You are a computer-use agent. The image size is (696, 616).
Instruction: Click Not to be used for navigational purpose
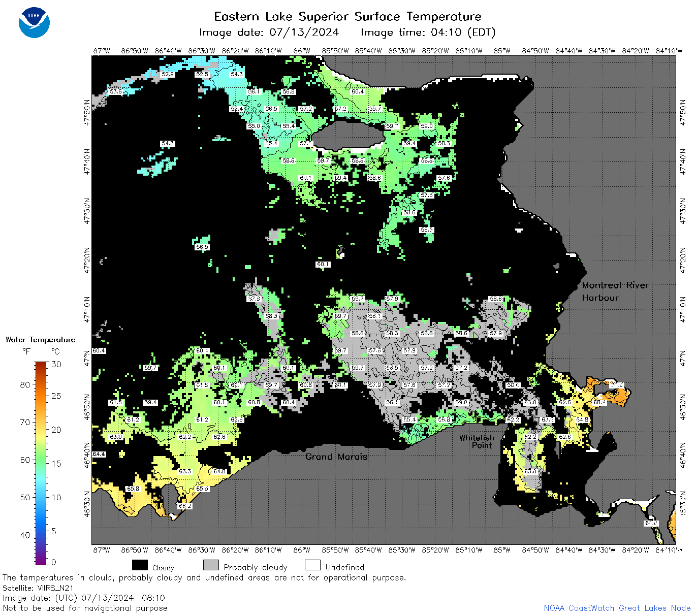tap(85, 608)
